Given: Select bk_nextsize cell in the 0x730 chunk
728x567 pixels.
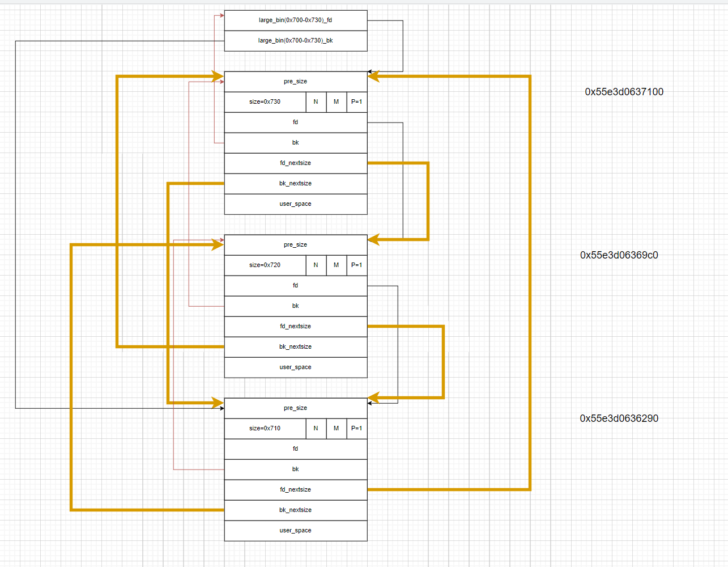Looking at the screenshot, I should pyautogui.click(x=296, y=184).
